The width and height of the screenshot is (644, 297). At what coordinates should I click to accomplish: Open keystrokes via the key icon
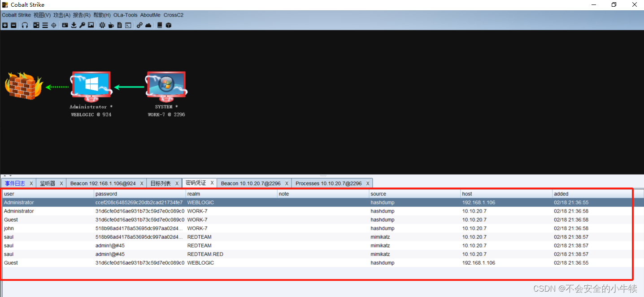pyautogui.click(x=82, y=25)
